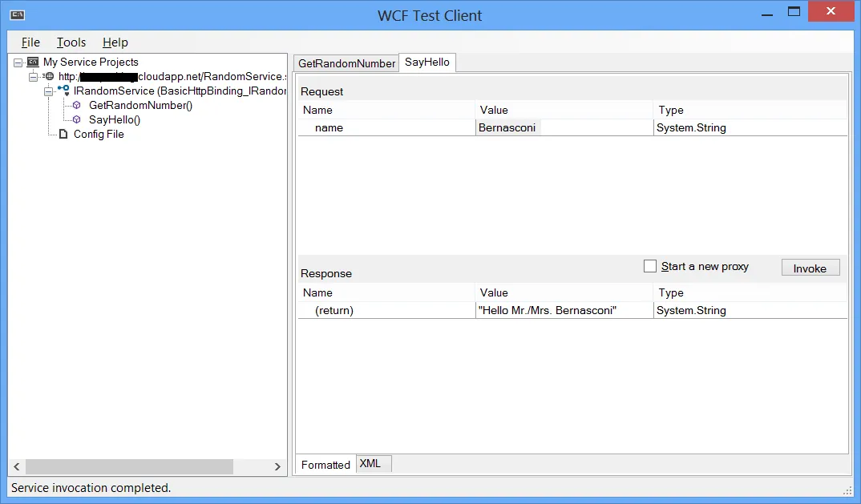Select the cloudapp.net/RandomService URL label

pos(172,76)
